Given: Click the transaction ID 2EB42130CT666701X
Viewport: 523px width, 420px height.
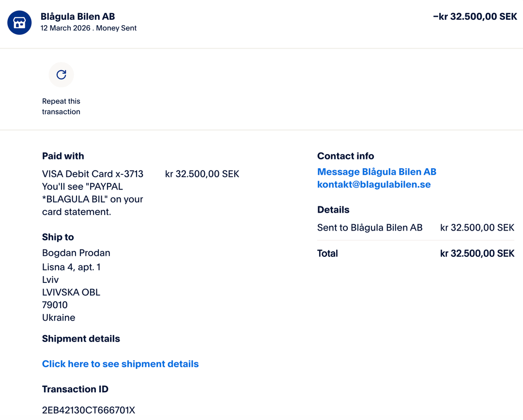Looking at the screenshot, I should pyautogui.click(x=88, y=410).
